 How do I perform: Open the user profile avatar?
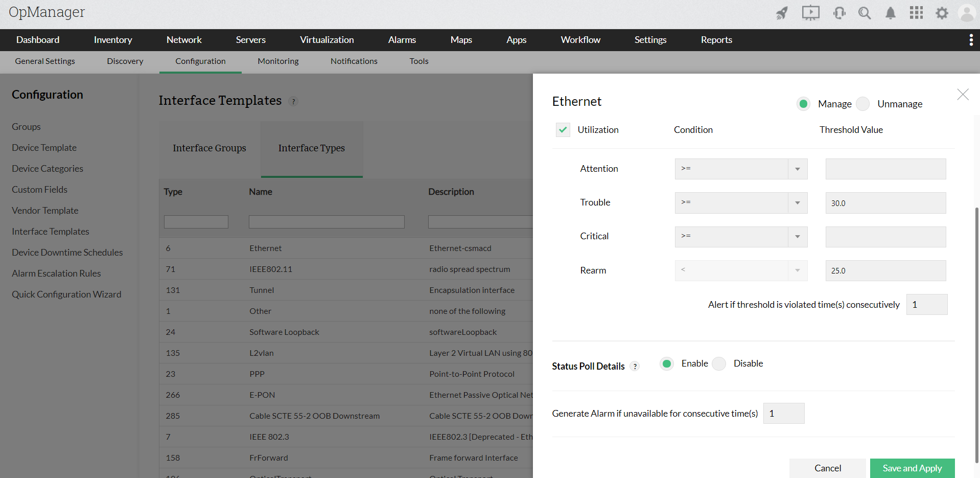[x=967, y=13]
